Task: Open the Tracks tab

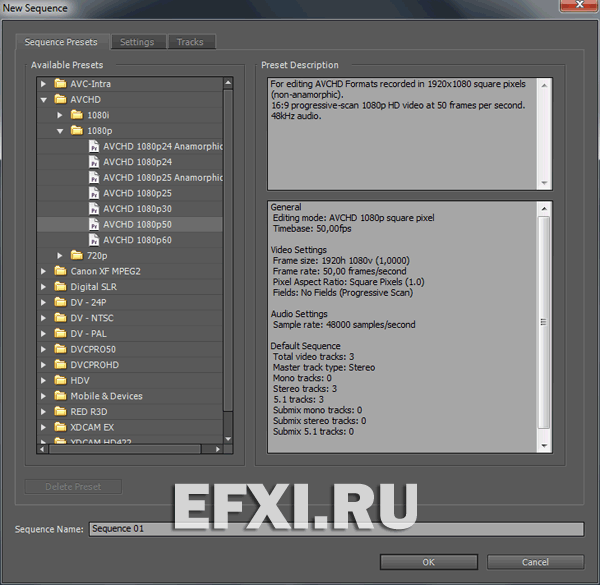Action: point(190,42)
